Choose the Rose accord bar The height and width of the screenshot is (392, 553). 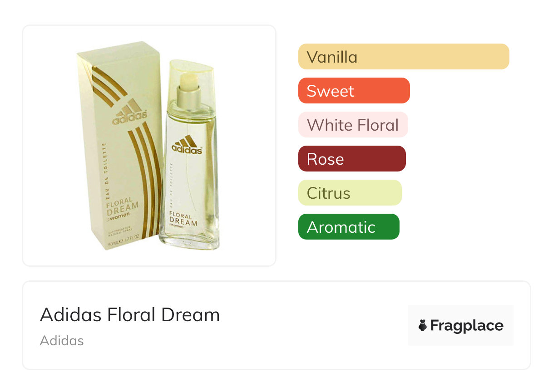tap(351, 159)
